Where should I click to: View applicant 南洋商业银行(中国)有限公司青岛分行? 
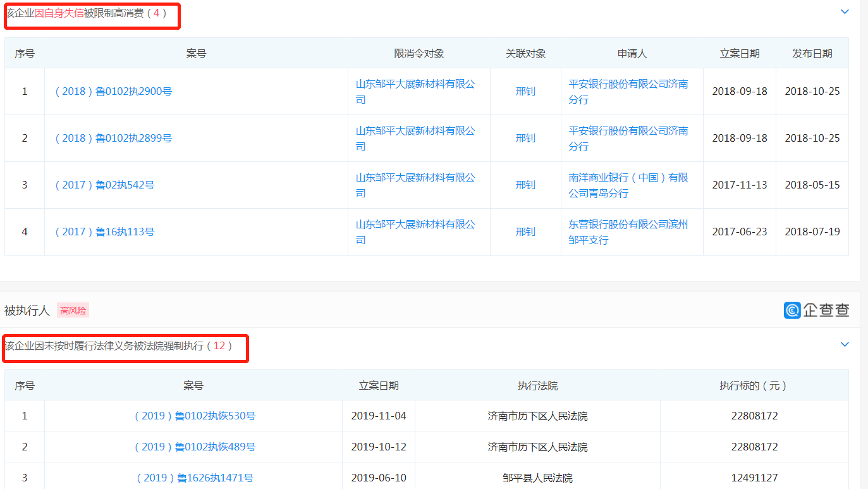[x=628, y=185]
